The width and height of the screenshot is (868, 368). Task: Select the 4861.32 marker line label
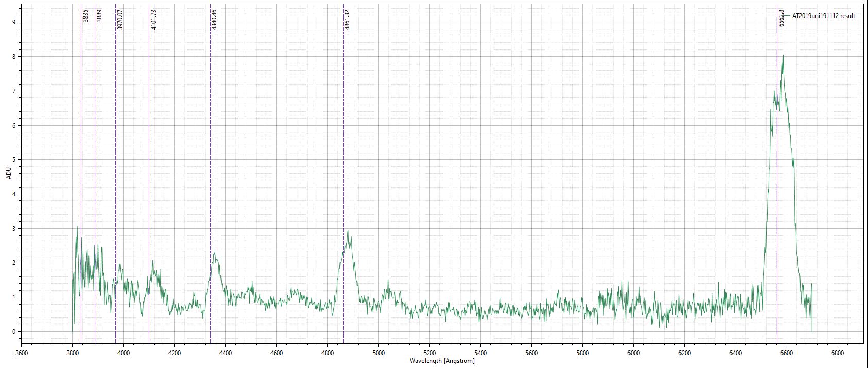[x=348, y=20]
